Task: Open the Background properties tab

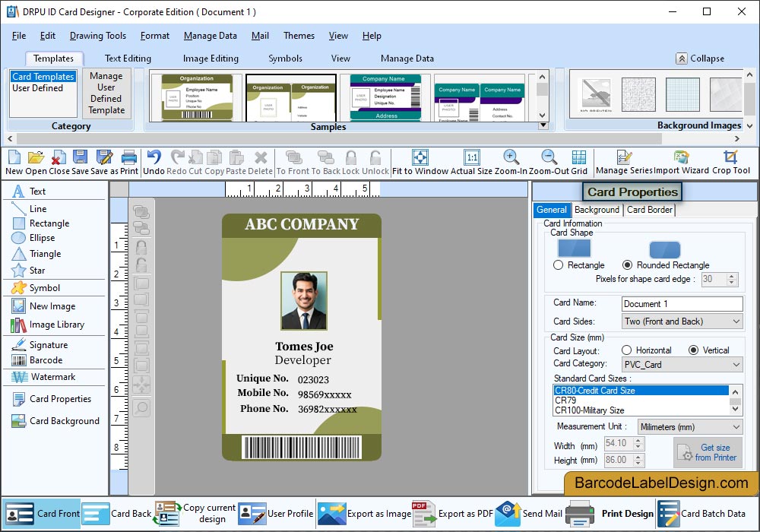Action: (x=597, y=210)
